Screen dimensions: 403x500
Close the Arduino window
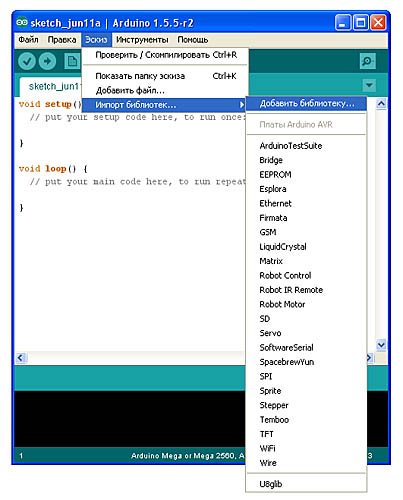pos(379,23)
